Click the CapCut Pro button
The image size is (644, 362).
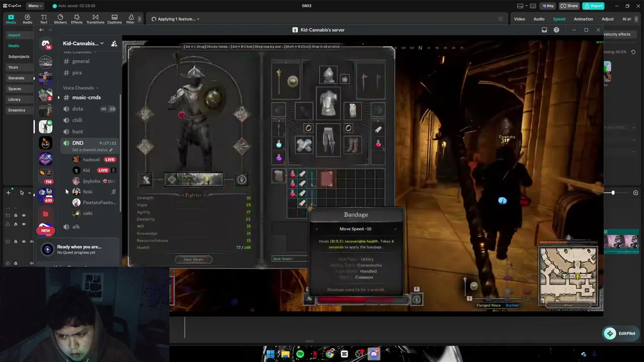[548, 6]
